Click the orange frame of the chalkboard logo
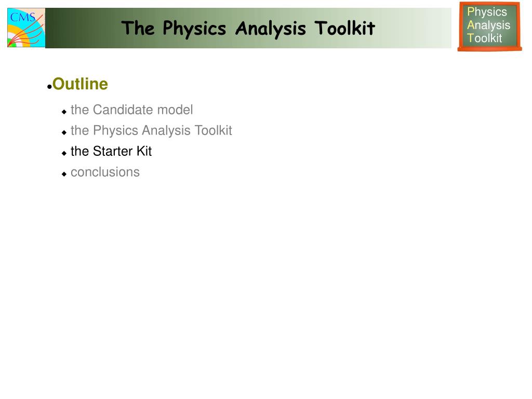The image size is (532, 399). pos(489,49)
